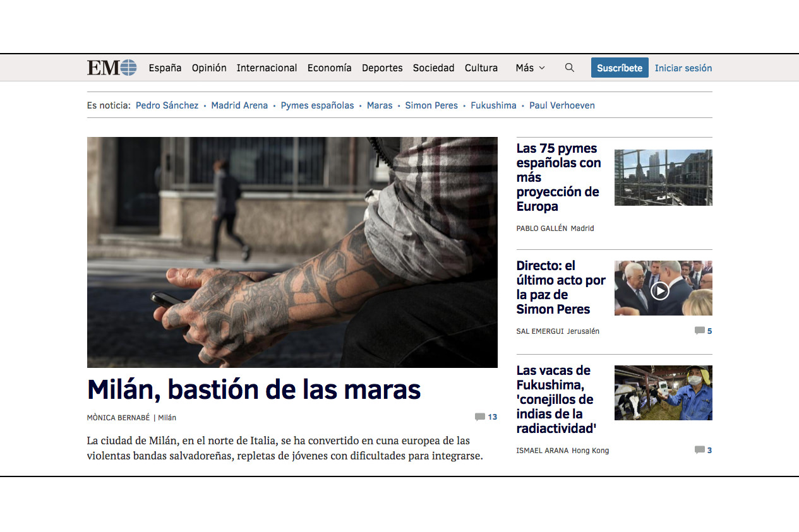This screenshot has width=799, height=532.
Task: Open the city skyline pymes thumbnail
Action: point(663,177)
